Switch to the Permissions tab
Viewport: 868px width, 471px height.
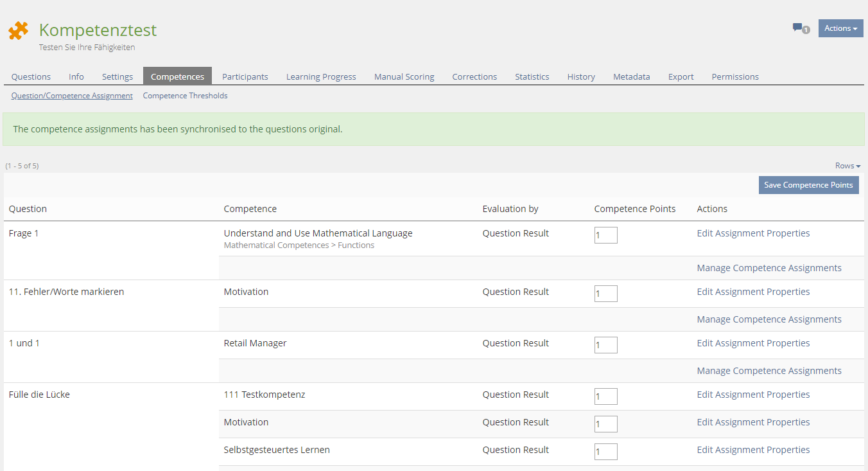pyautogui.click(x=735, y=76)
